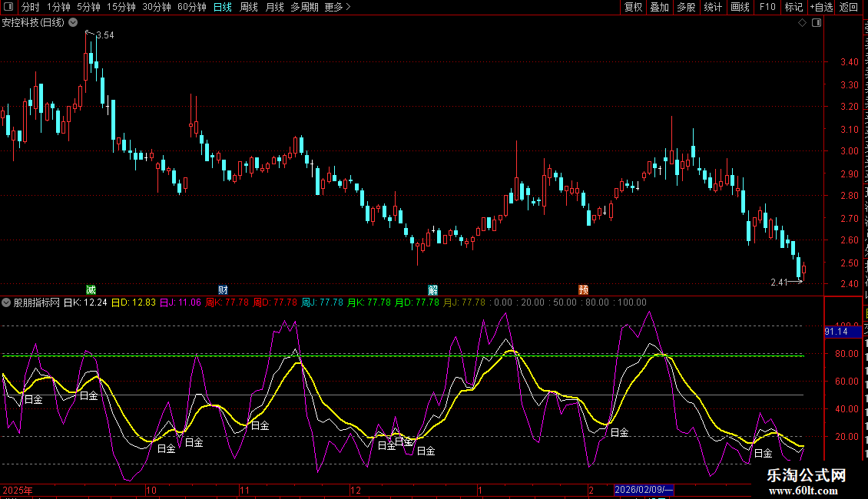The image size is (868, 499).
Task: Expand the 安控科技(日线) dropdown arrow
Action: pos(73,22)
